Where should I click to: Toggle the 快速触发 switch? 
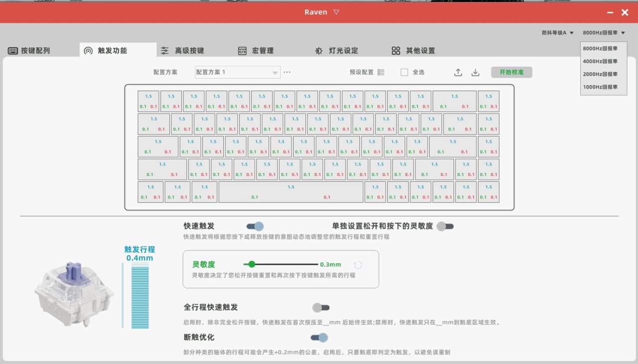point(255,227)
